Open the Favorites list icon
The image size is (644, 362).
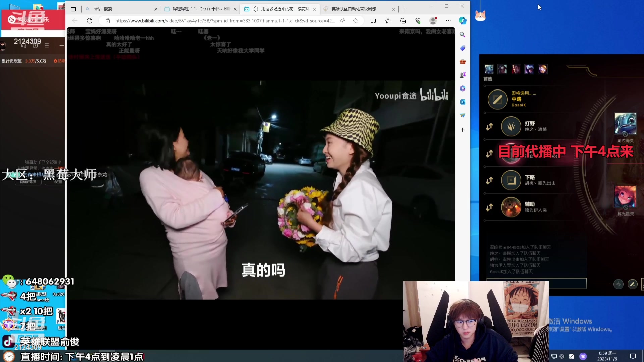click(388, 21)
